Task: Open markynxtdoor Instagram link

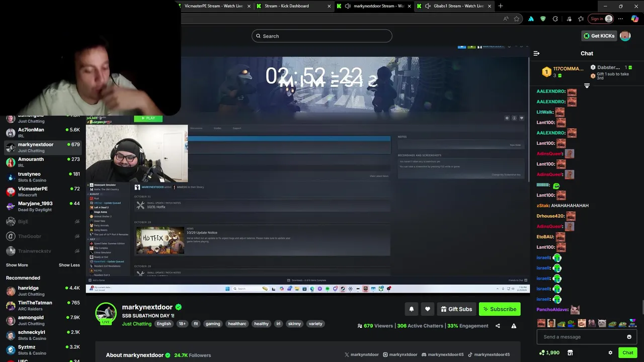Action: pos(400,354)
